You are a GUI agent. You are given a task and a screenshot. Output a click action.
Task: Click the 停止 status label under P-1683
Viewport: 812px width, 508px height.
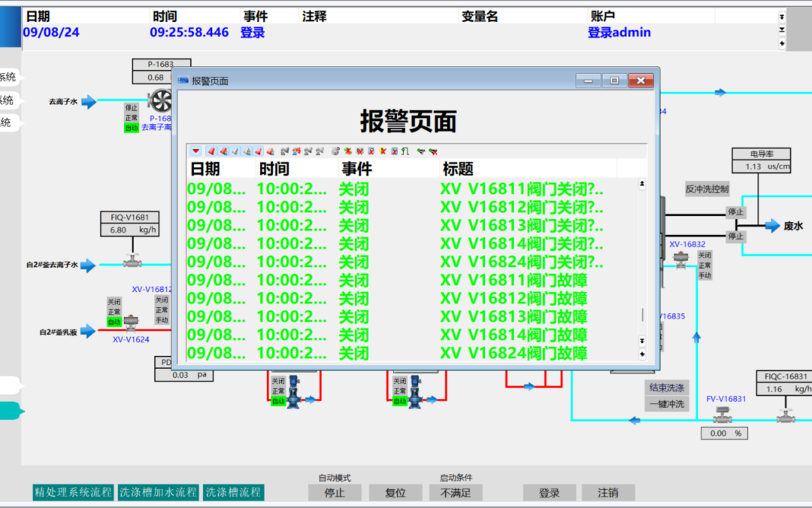pos(132,108)
